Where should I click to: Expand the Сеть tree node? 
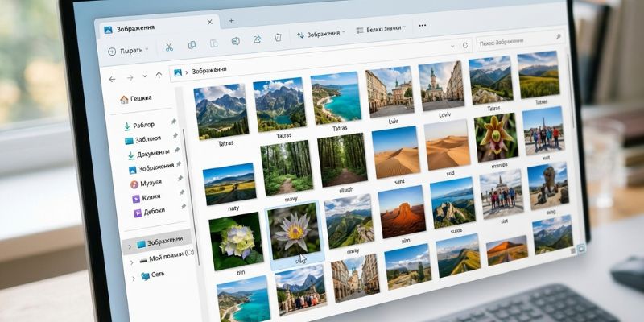[x=134, y=278]
